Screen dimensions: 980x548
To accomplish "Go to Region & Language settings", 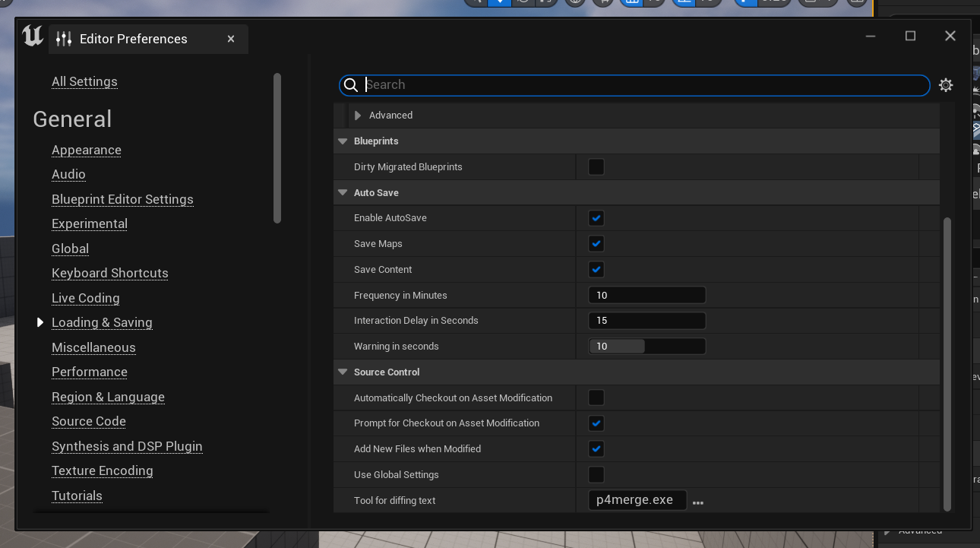I will coord(108,397).
